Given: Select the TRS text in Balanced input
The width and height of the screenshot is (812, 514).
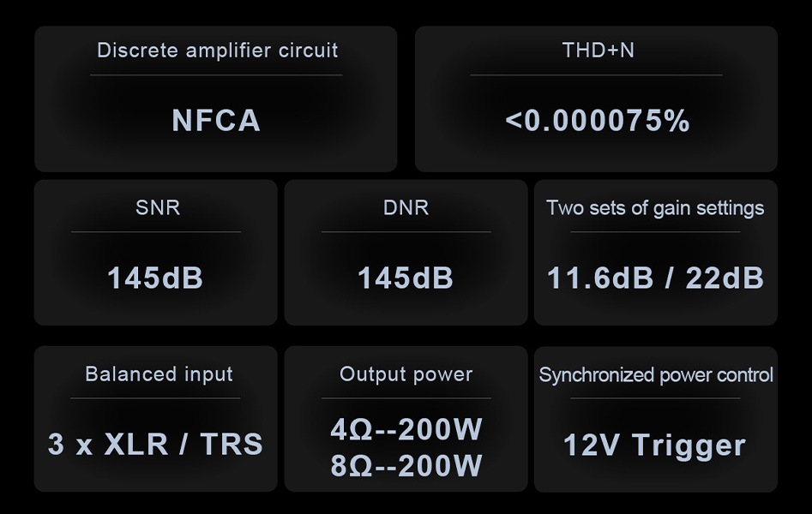Looking at the screenshot, I should click(x=232, y=445).
